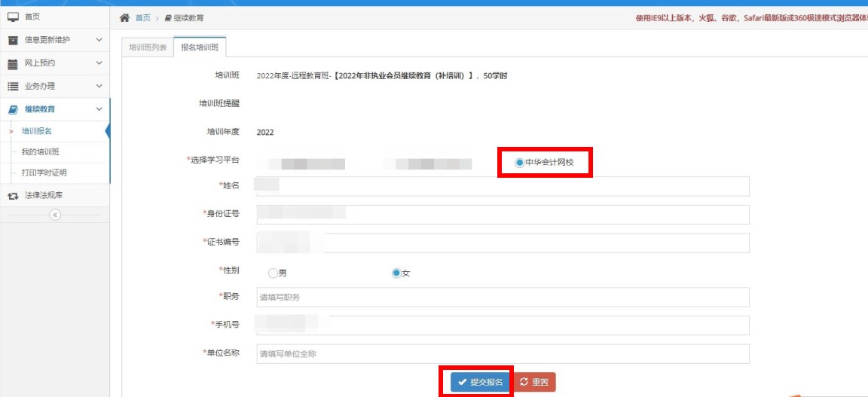868x397 pixels.
Task: Expand the 网上预约 chevron
Action: (x=99, y=63)
